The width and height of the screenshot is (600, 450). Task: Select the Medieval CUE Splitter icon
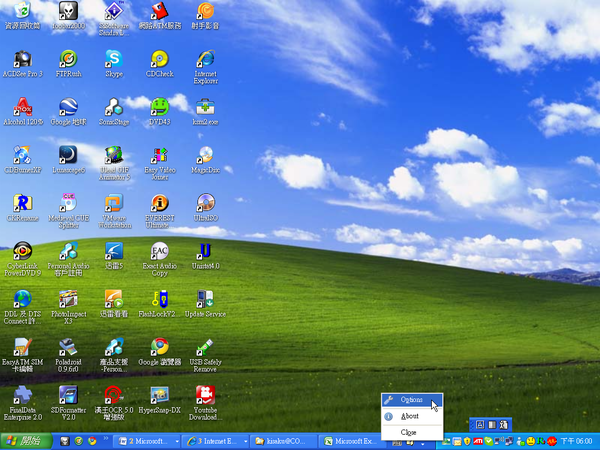coord(68,212)
